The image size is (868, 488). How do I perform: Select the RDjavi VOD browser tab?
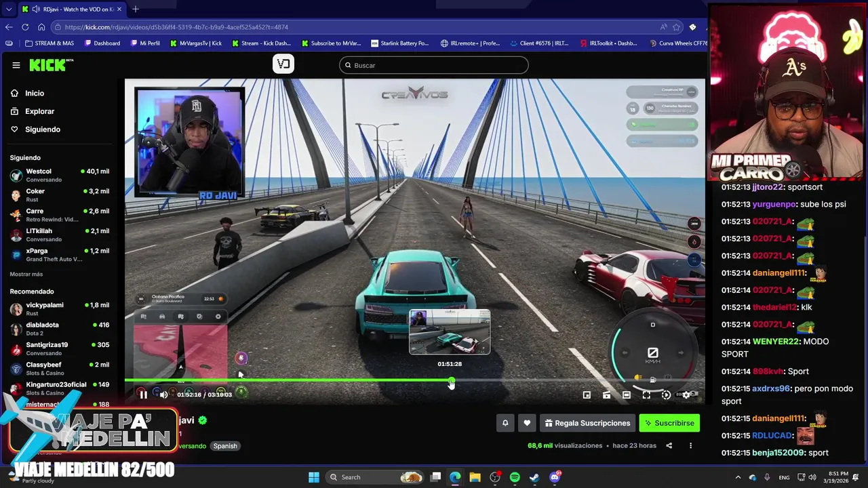pyautogui.click(x=71, y=9)
